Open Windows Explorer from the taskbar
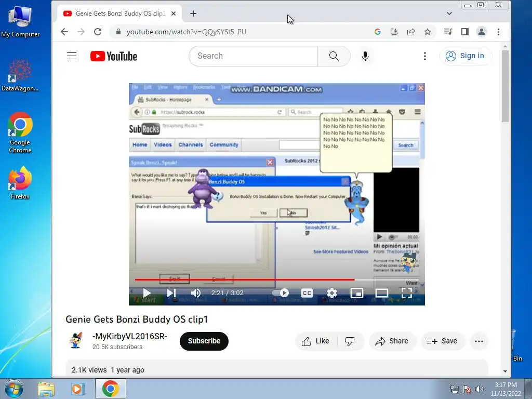Image resolution: width=532 pixels, height=399 pixels. [46, 389]
